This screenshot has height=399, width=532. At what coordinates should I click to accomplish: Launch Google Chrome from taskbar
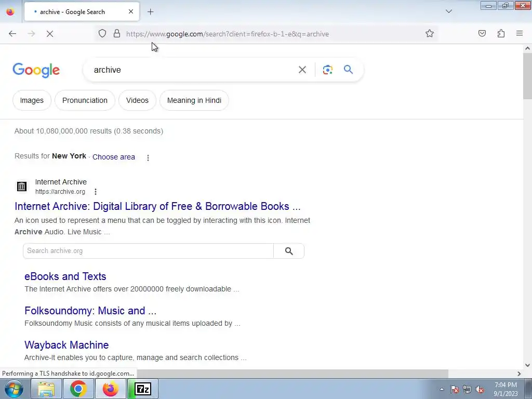78,389
